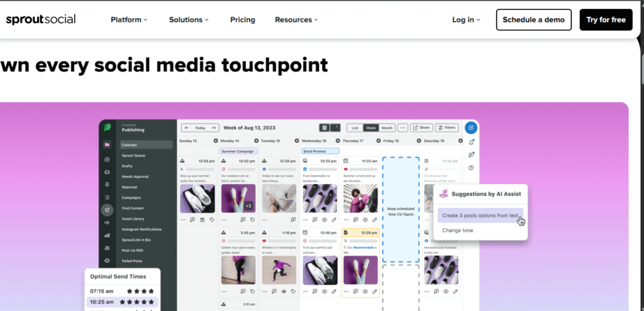644x311 pixels.
Task: Click the Keep scheduled time slot on Friday
Action: pyautogui.click(x=401, y=210)
